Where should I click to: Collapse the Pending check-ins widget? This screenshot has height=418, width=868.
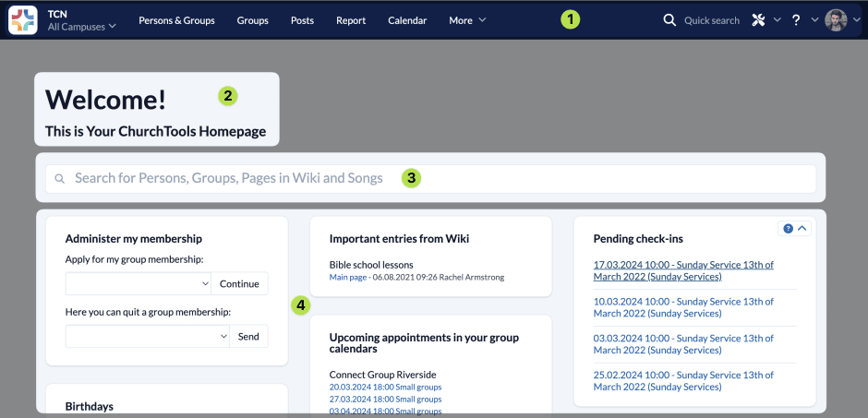[x=802, y=229]
